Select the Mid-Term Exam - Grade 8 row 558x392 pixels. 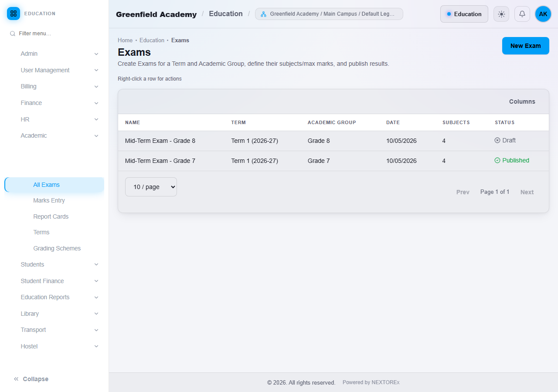[x=333, y=141]
